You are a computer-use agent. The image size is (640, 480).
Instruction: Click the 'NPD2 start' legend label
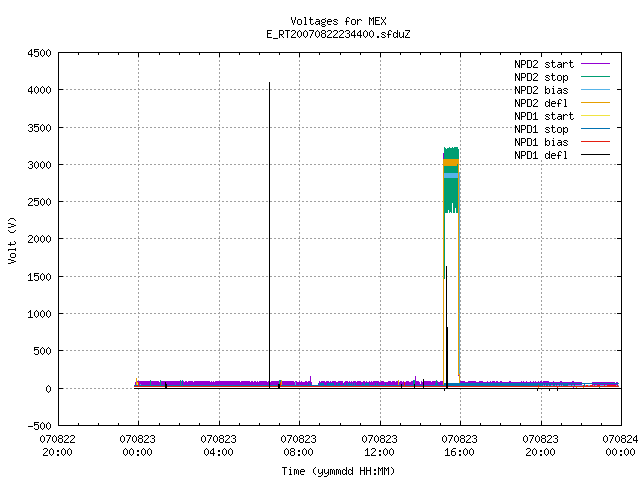(x=544, y=64)
